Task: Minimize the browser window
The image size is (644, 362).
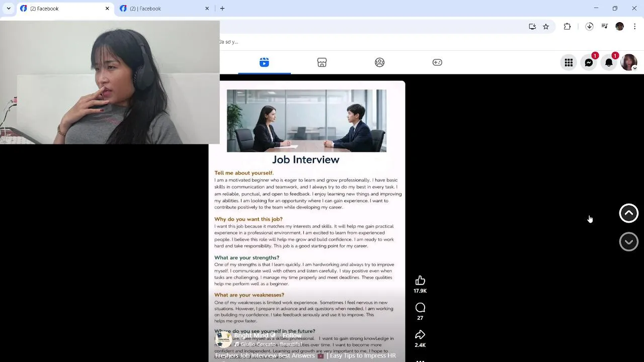Action: click(x=596, y=9)
